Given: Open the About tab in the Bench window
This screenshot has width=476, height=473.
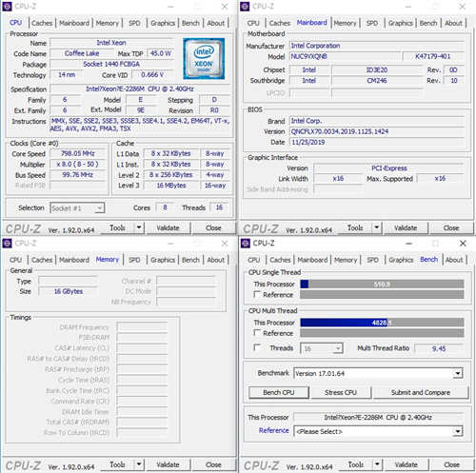Looking at the screenshot, I should (454, 260).
